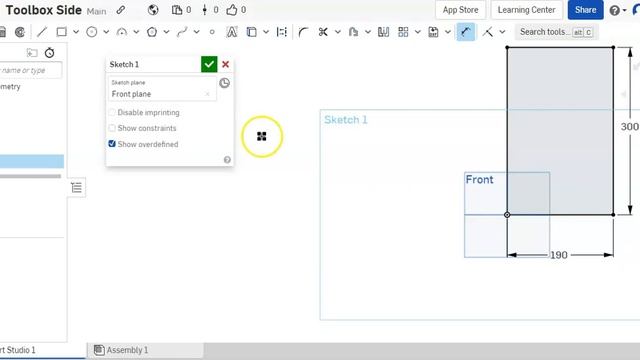This screenshot has height=360, width=640.
Task: Select the Spline tool
Action: pos(182,32)
